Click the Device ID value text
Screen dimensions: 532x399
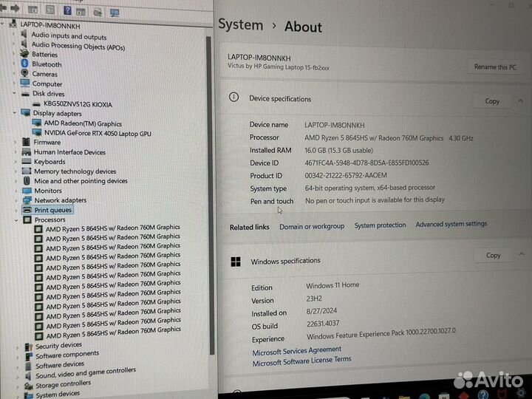pos(366,163)
